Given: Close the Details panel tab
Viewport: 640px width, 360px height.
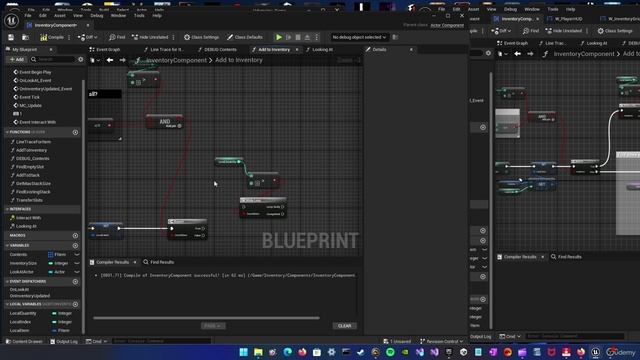Looking at the screenshot, I should [411, 49].
